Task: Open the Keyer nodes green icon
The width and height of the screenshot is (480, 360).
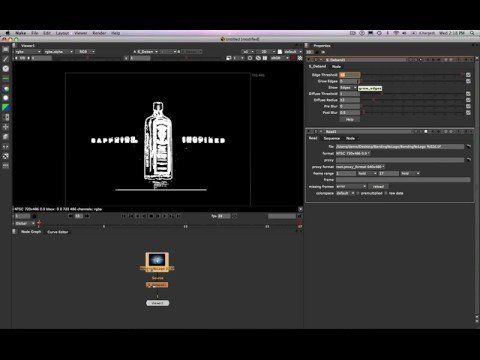Action: tap(6, 108)
